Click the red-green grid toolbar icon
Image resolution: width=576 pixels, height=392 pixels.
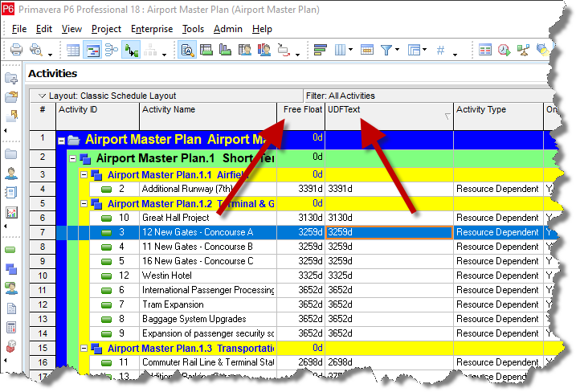[485, 50]
